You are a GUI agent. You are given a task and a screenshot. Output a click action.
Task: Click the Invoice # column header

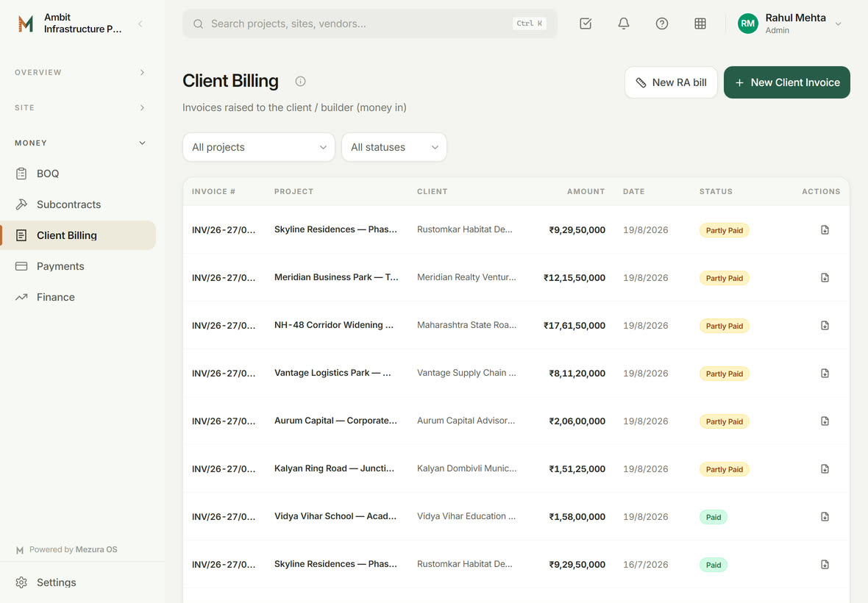213,191
